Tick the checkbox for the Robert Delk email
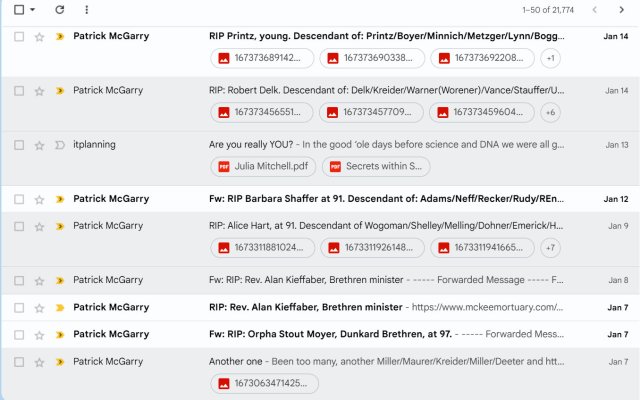 (x=19, y=91)
